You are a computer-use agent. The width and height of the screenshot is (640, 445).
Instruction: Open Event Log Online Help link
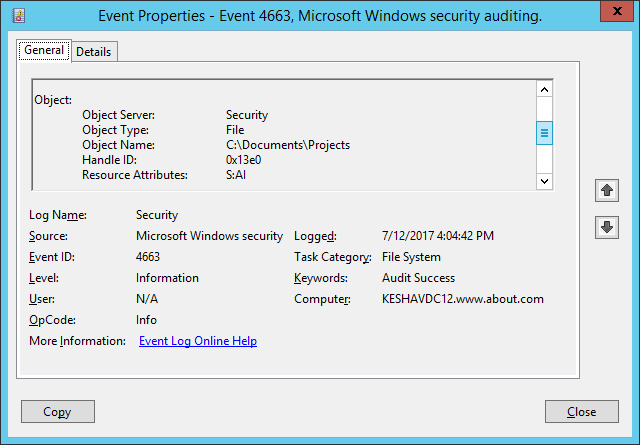point(198,341)
